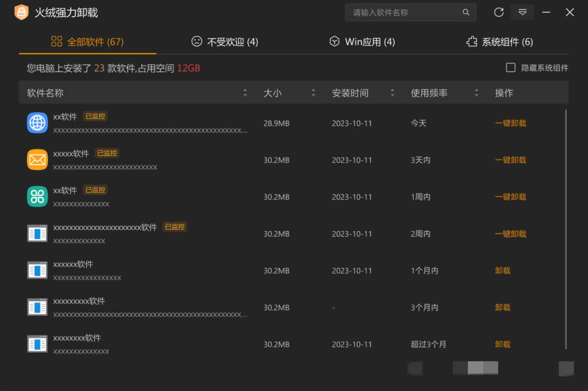Open the filter icon next to refresh

(x=522, y=12)
